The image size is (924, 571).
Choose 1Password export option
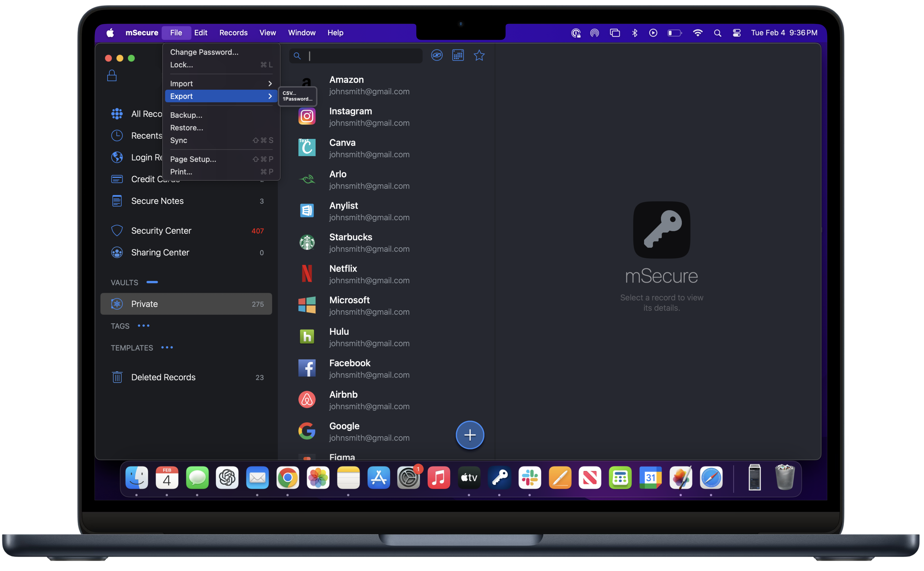coord(297,99)
